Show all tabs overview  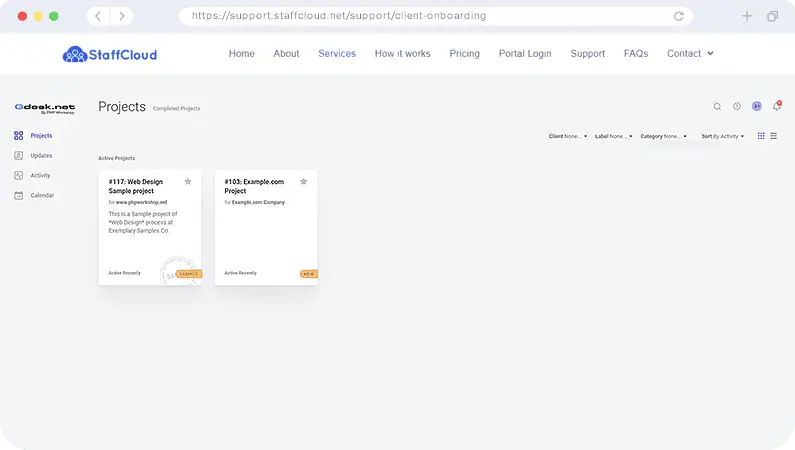772,16
